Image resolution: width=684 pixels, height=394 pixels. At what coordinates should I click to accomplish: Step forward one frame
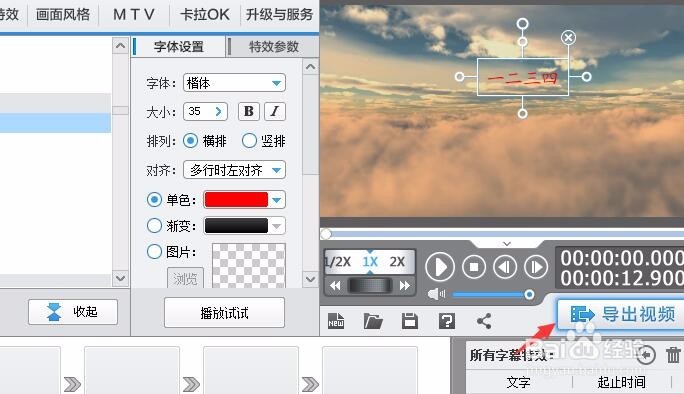coord(536,267)
